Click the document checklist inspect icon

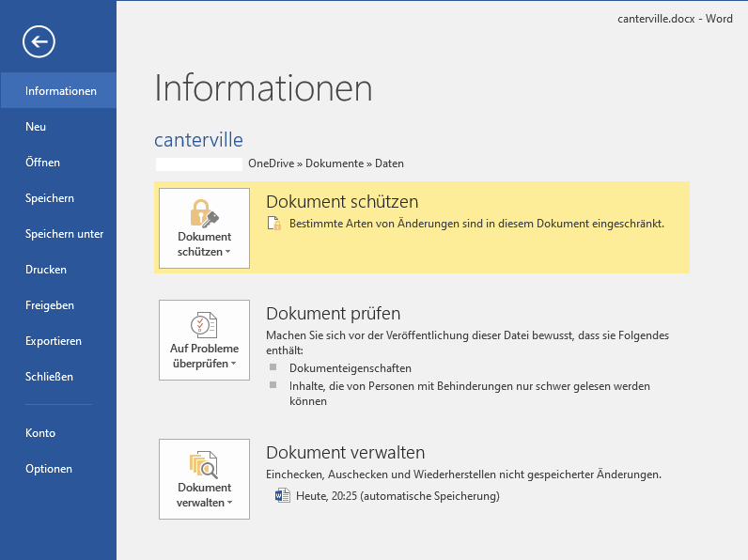(x=204, y=325)
